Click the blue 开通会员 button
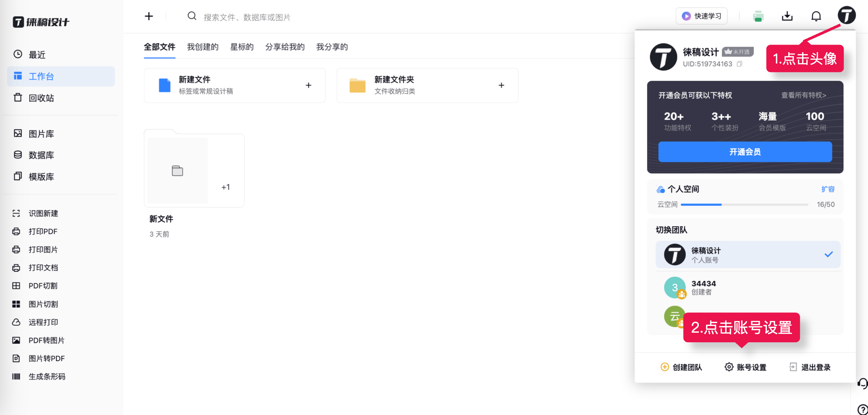The width and height of the screenshot is (868, 415). pos(745,152)
